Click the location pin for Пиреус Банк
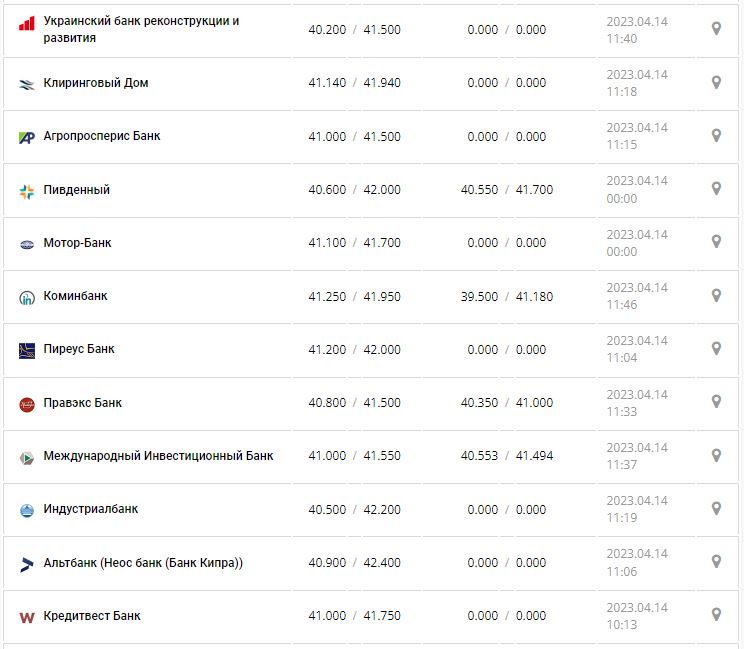Viewport: 744px width, 649px height. pyautogui.click(x=716, y=348)
